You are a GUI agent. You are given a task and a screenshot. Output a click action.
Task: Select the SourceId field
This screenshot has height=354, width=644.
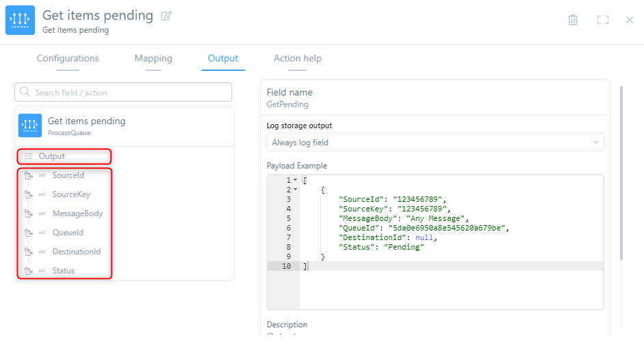coord(68,175)
